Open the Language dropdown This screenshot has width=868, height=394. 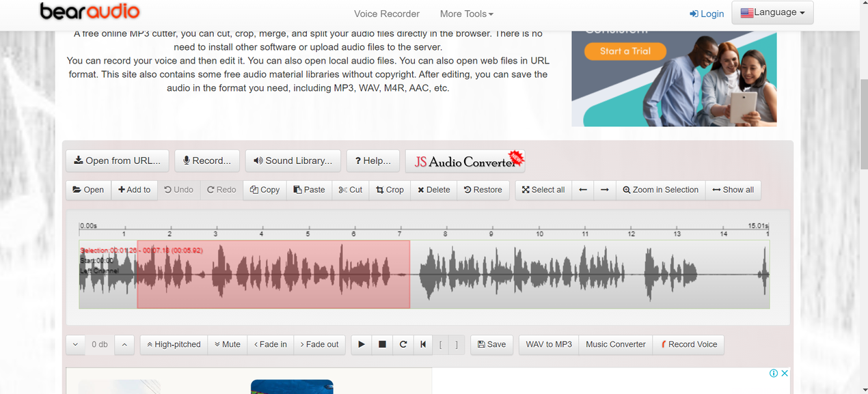(x=772, y=12)
